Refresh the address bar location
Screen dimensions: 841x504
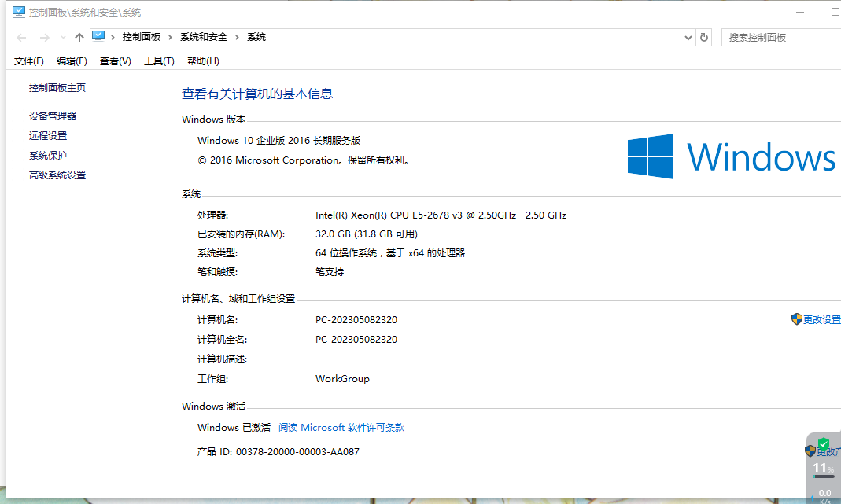[x=704, y=37]
